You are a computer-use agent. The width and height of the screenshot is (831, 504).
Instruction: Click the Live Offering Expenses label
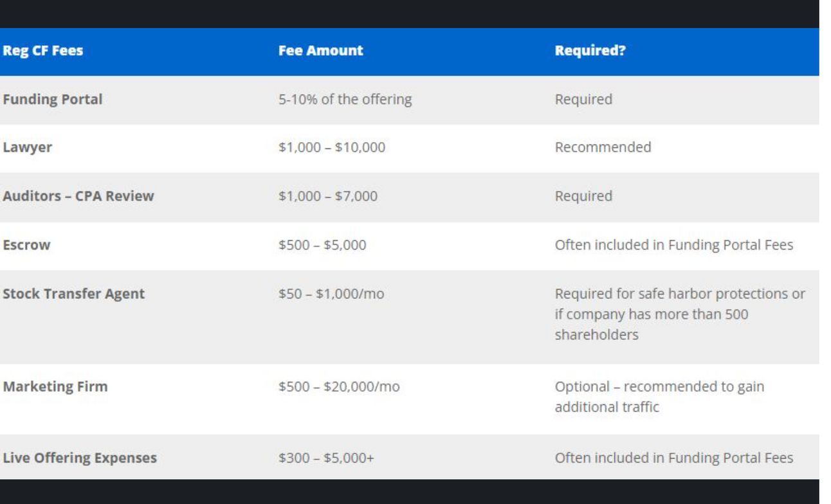click(80, 458)
